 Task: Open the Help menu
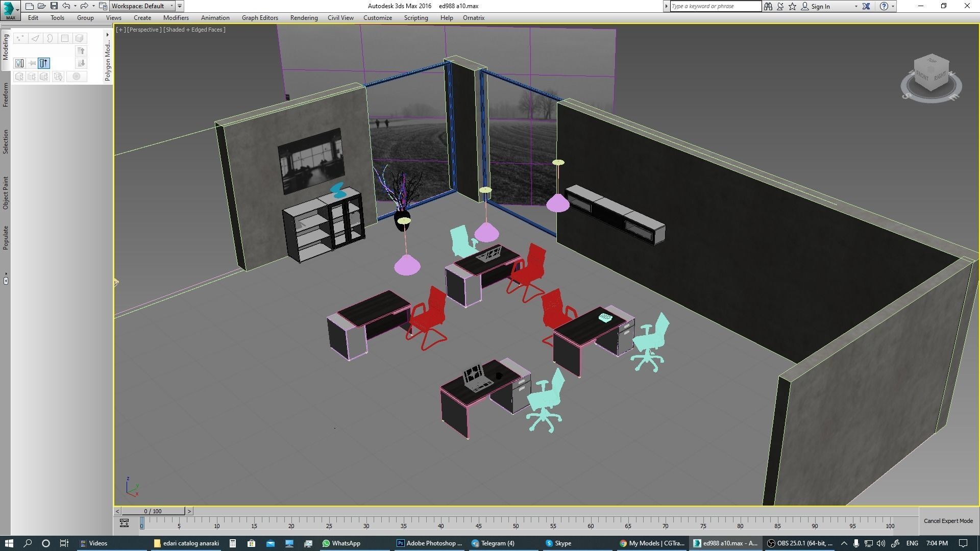pyautogui.click(x=447, y=18)
